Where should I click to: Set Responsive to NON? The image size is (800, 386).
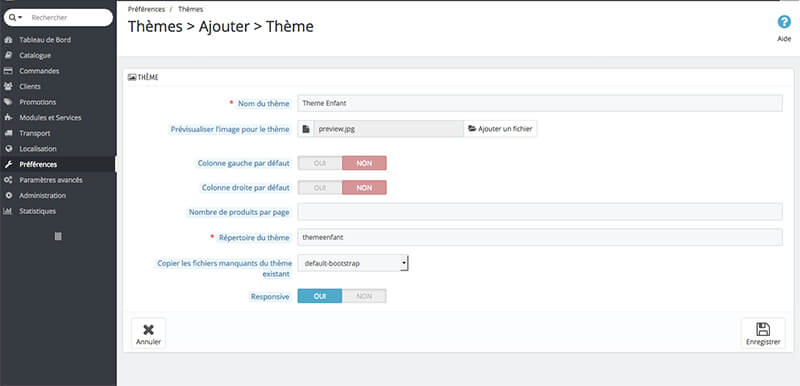[364, 296]
